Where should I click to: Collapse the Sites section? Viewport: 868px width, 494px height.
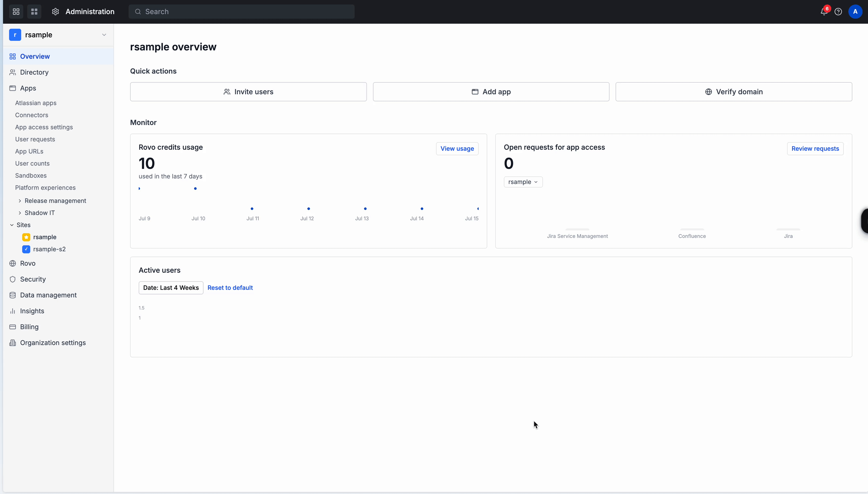tap(12, 225)
